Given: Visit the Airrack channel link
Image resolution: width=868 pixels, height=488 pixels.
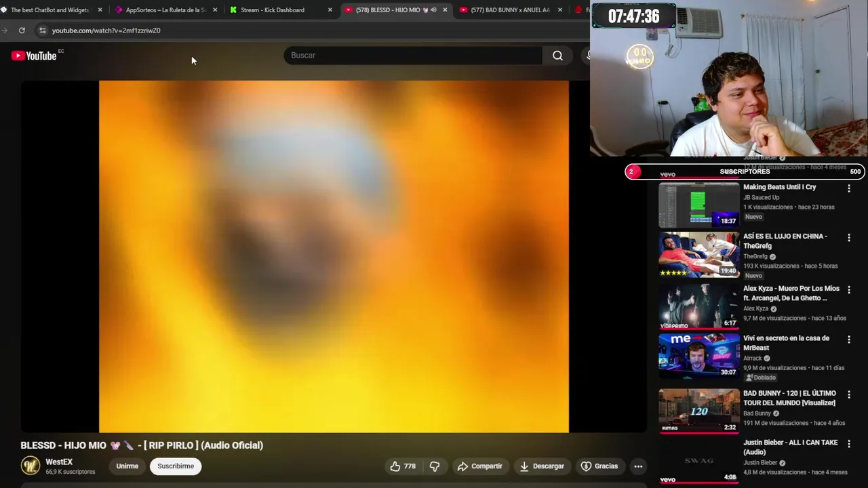Looking at the screenshot, I should coord(753,359).
